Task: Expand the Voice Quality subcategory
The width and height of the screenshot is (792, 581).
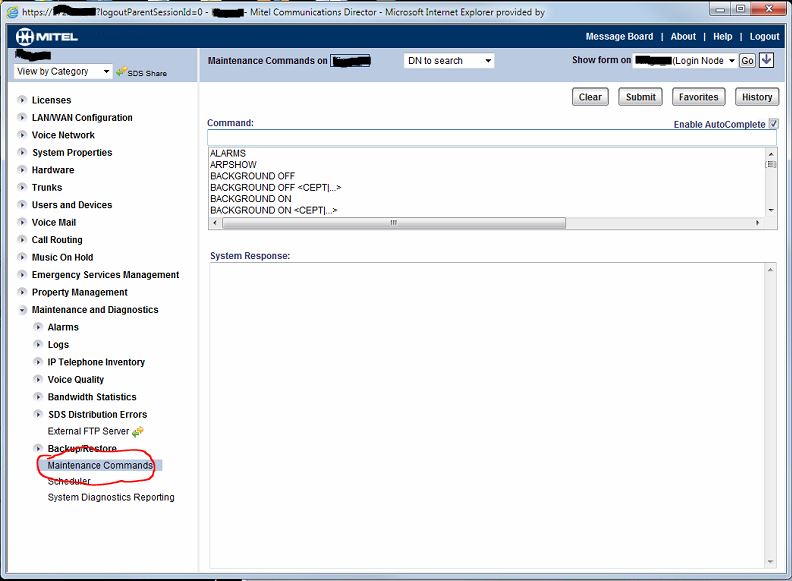Action: [38, 379]
